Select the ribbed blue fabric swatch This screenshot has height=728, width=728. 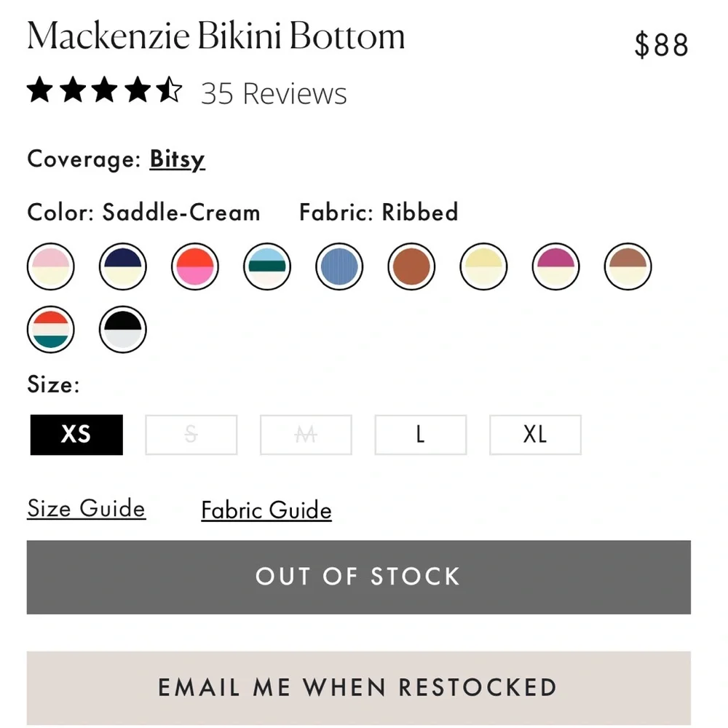pyautogui.click(x=339, y=267)
